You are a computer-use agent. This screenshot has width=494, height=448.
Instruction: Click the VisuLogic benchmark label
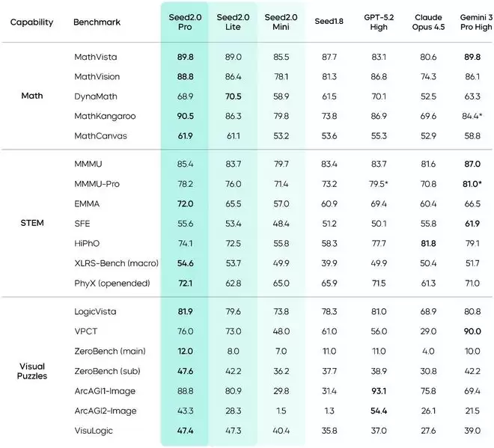click(x=95, y=431)
